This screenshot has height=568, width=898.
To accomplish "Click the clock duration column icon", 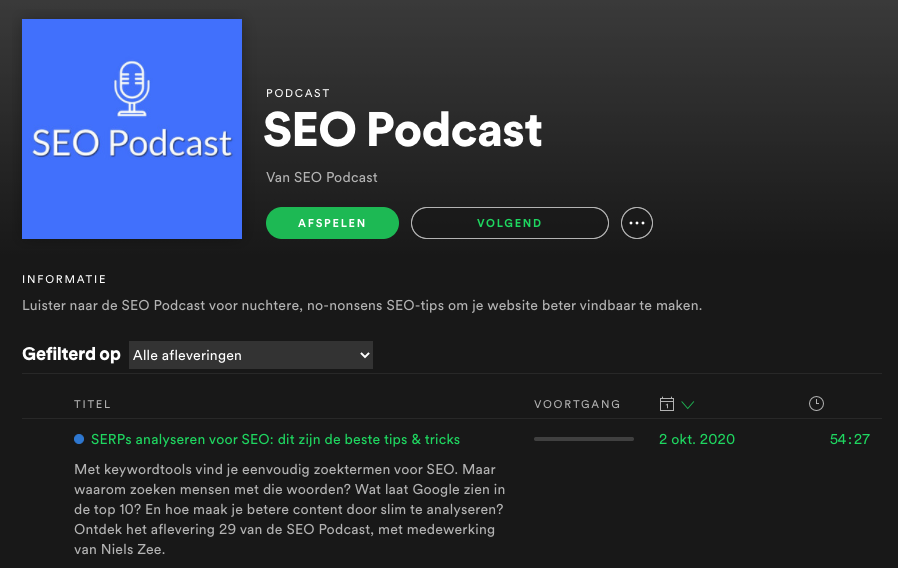I will pyautogui.click(x=816, y=404).
